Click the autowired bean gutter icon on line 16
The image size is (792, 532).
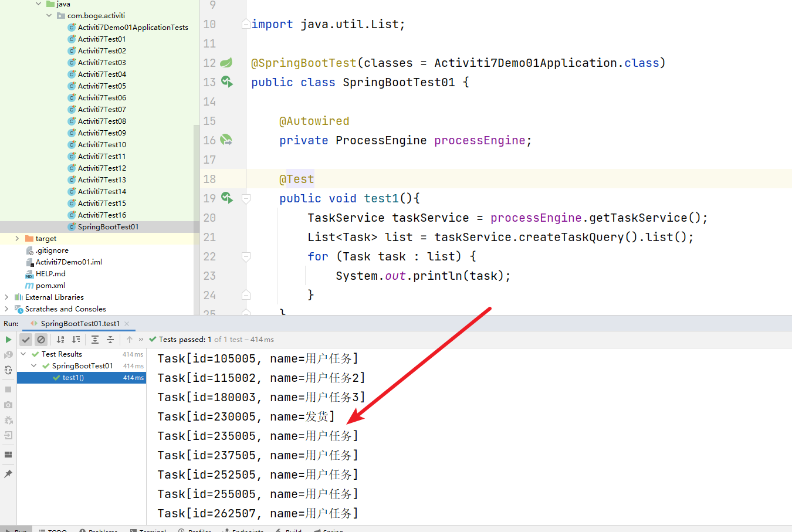[x=226, y=140]
